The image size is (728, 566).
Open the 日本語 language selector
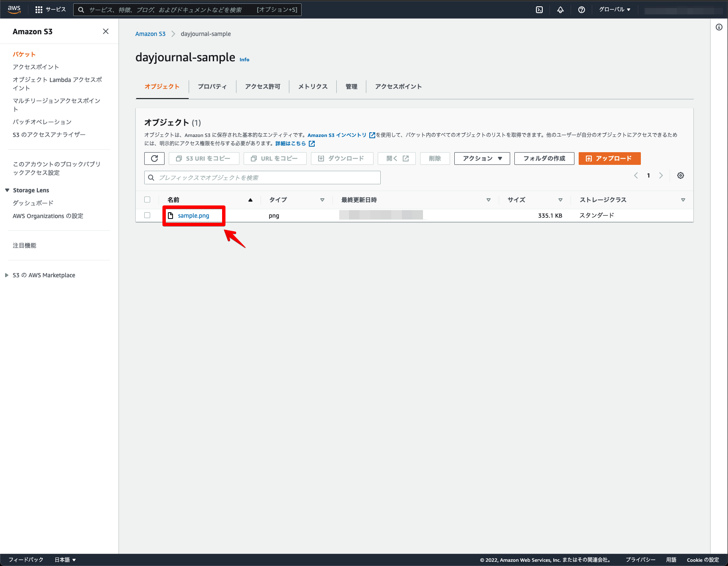tap(65, 560)
